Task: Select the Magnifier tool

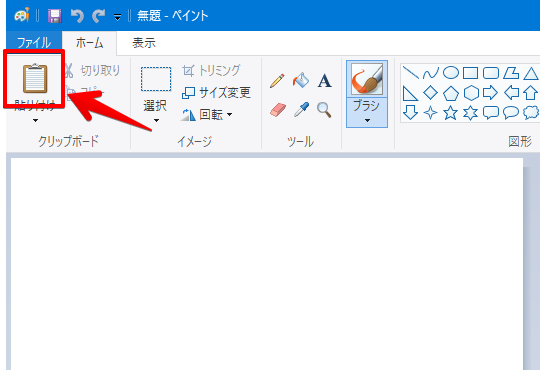Action: click(324, 110)
